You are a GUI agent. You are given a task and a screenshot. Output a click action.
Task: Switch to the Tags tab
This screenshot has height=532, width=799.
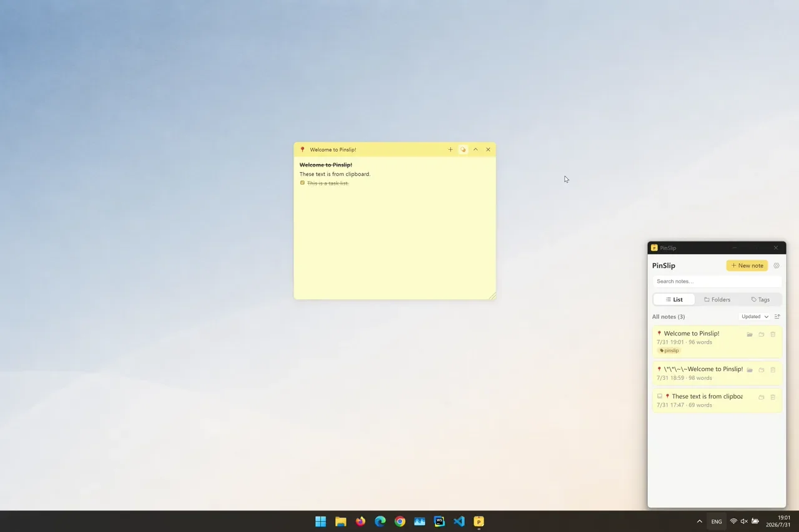tap(760, 299)
